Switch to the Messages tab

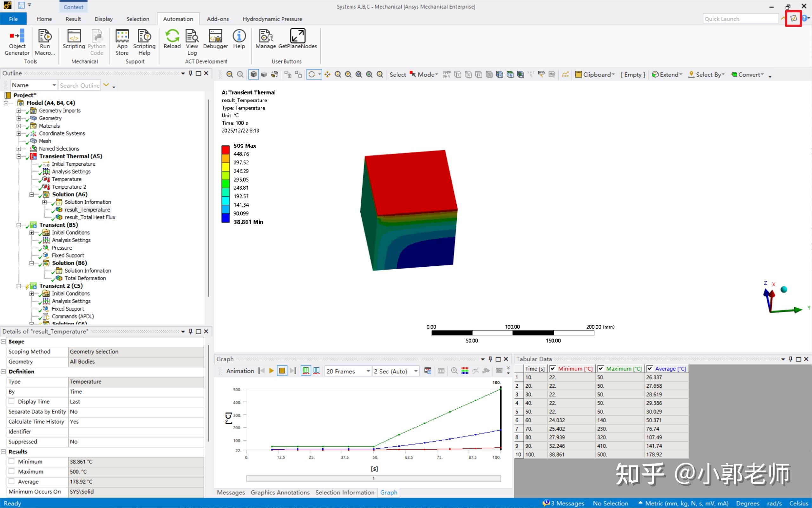click(231, 492)
